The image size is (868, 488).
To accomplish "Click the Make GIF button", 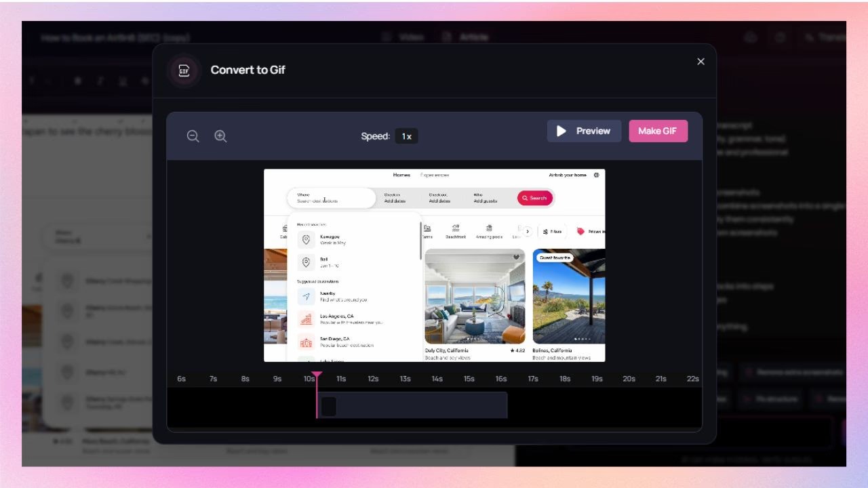I will click(x=658, y=131).
